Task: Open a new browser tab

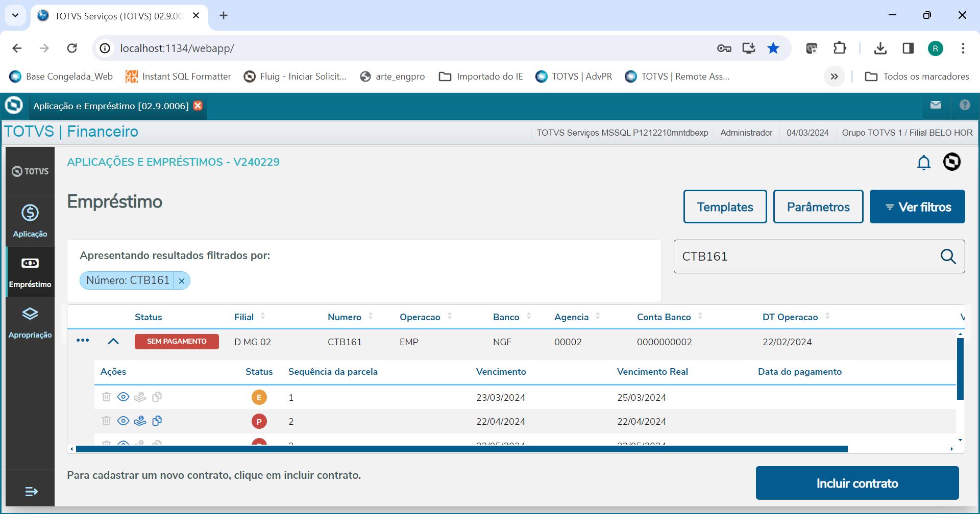Action: pos(223,15)
